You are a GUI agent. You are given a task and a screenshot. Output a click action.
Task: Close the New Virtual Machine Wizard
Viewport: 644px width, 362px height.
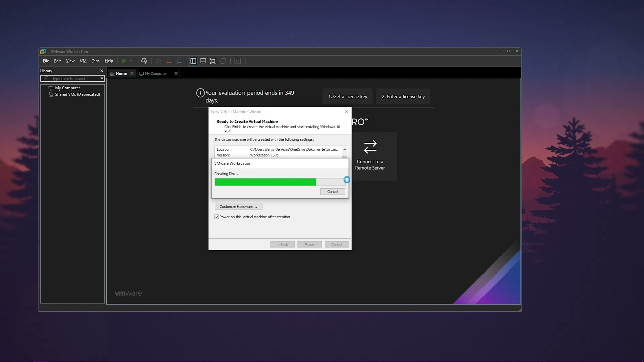point(346,112)
